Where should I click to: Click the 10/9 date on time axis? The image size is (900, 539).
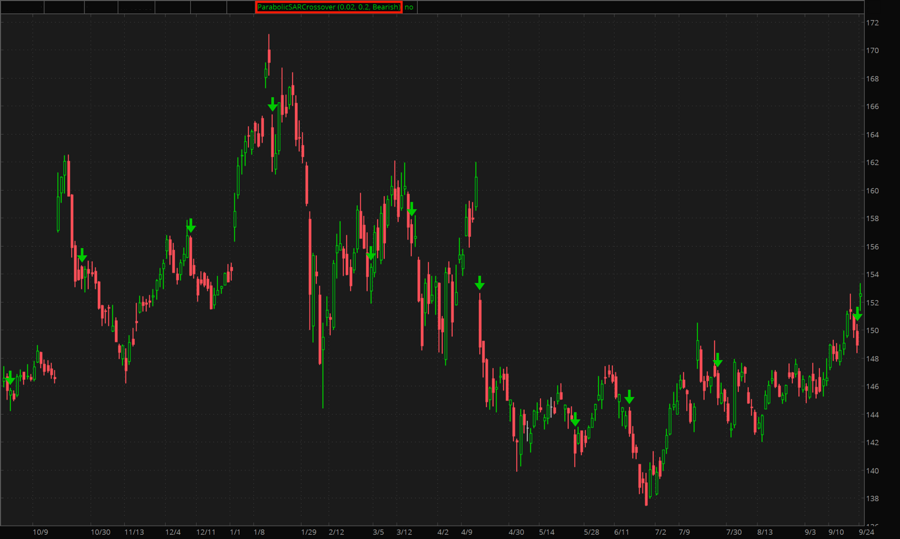click(41, 532)
